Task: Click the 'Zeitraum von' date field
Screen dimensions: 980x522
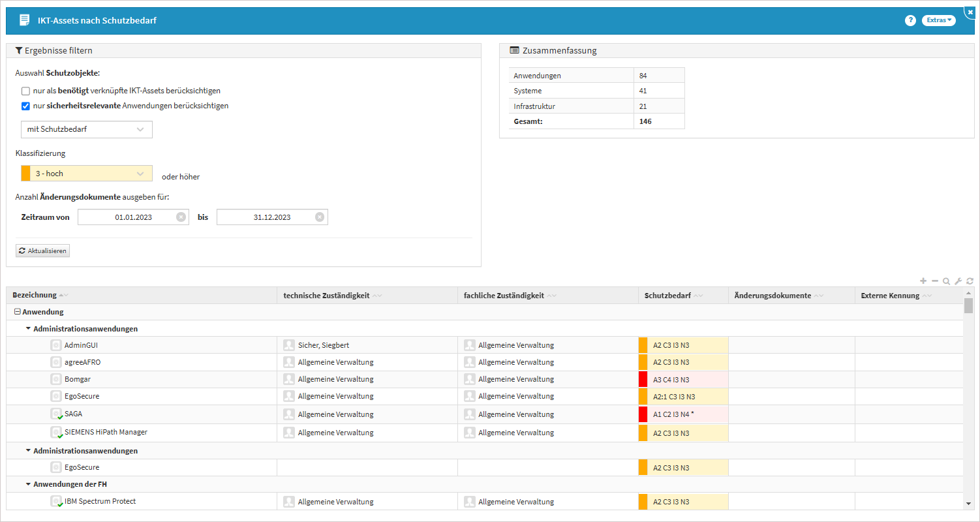Action: (x=133, y=217)
